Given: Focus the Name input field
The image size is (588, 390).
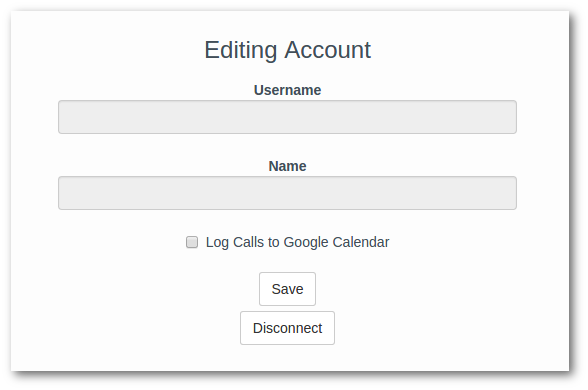Looking at the screenshot, I should pos(287,193).
